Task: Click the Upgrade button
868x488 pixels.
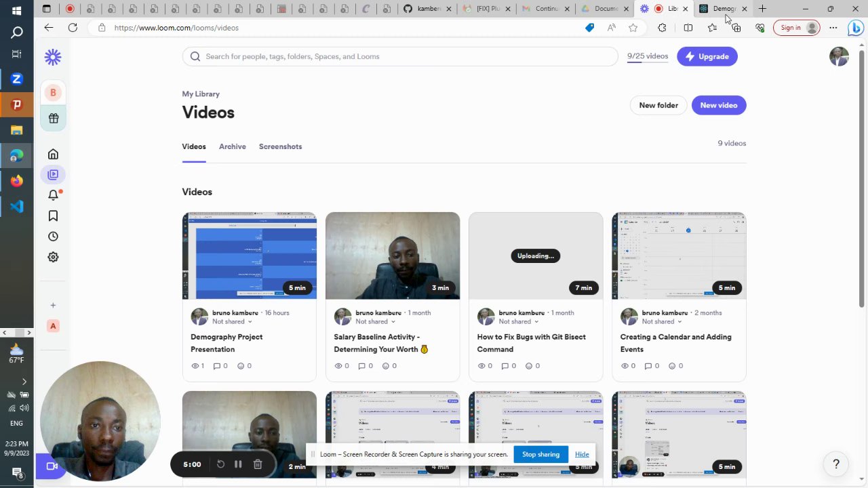Action: click(707, 56)
